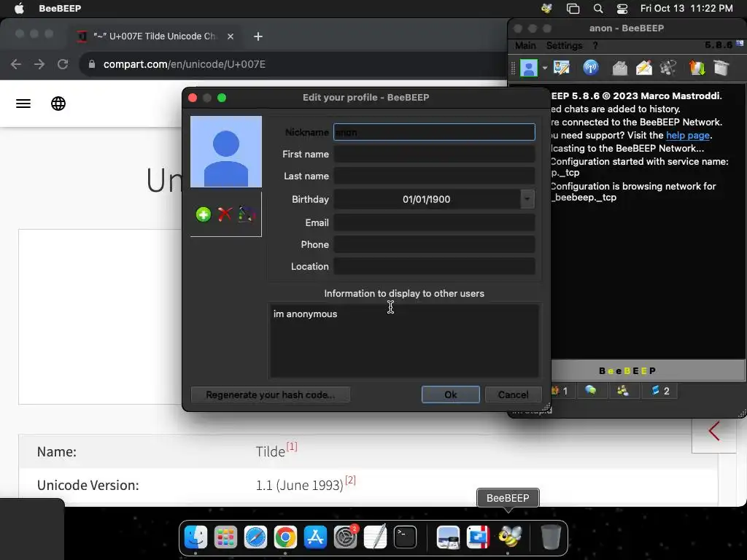Click the blue broadcast antenna toolbar icon

(591, 68)
